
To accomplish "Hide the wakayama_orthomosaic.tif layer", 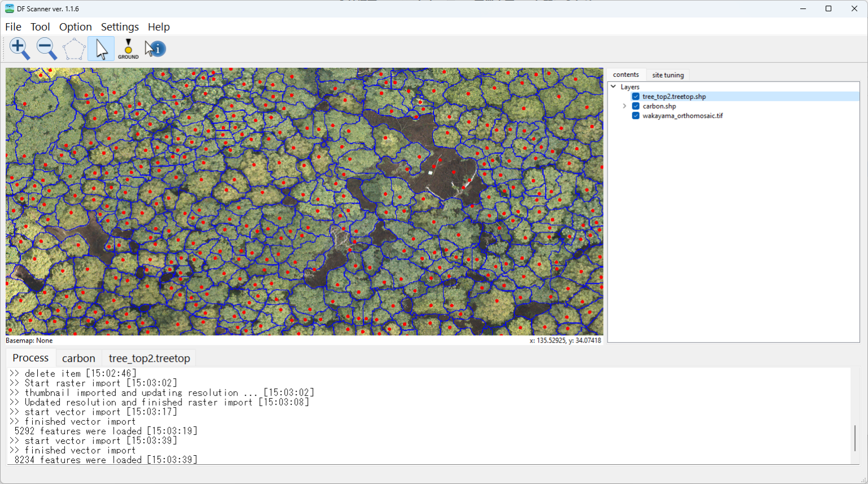I will pos(635,115).
